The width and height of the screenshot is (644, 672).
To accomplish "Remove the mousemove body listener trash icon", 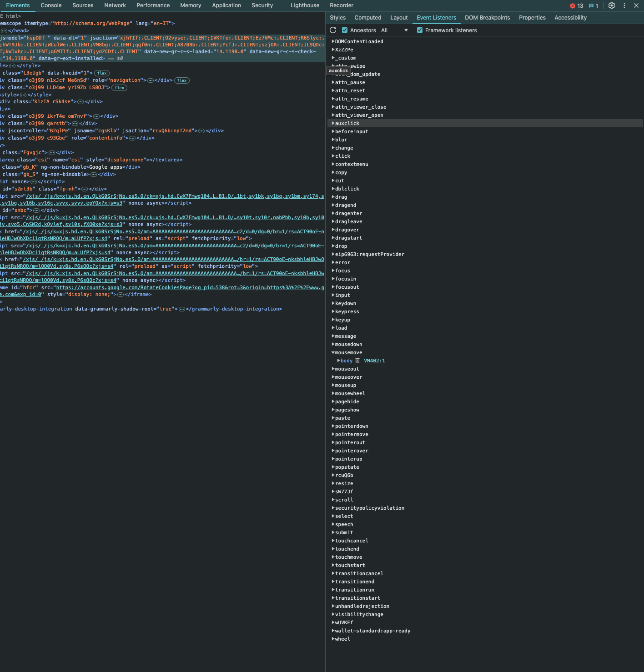I will pos(357,361).
